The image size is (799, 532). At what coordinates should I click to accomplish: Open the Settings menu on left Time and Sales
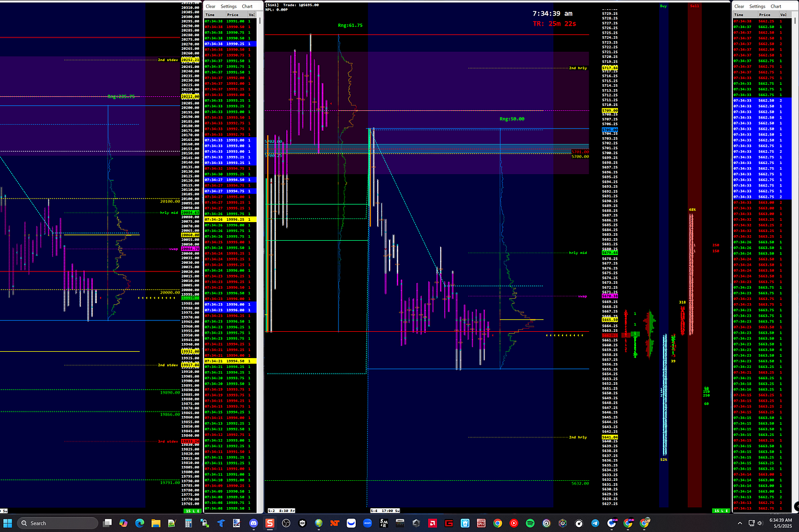(x=228, y=6)
